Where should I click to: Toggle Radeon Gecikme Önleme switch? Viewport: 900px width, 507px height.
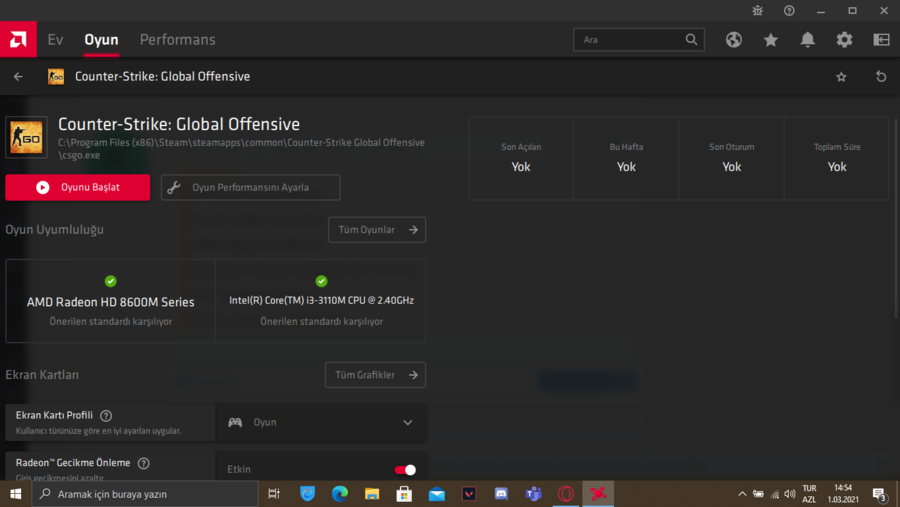click(x=405, y=469)
